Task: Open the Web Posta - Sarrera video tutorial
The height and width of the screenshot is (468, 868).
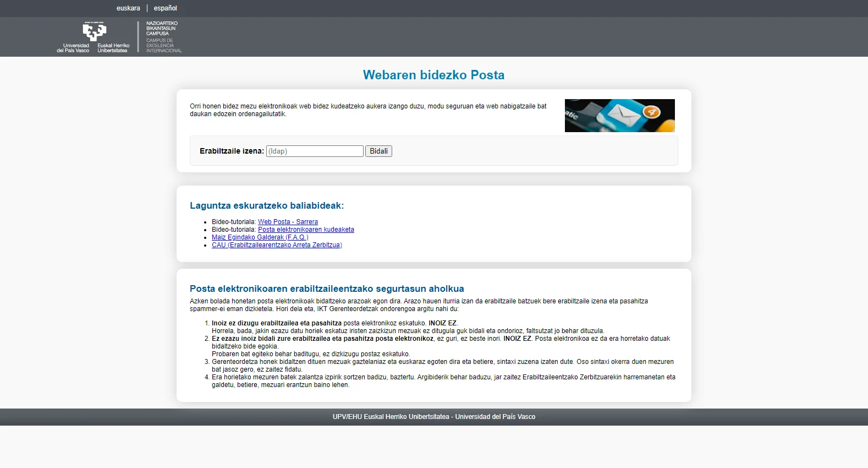Action: coord(288,222)
